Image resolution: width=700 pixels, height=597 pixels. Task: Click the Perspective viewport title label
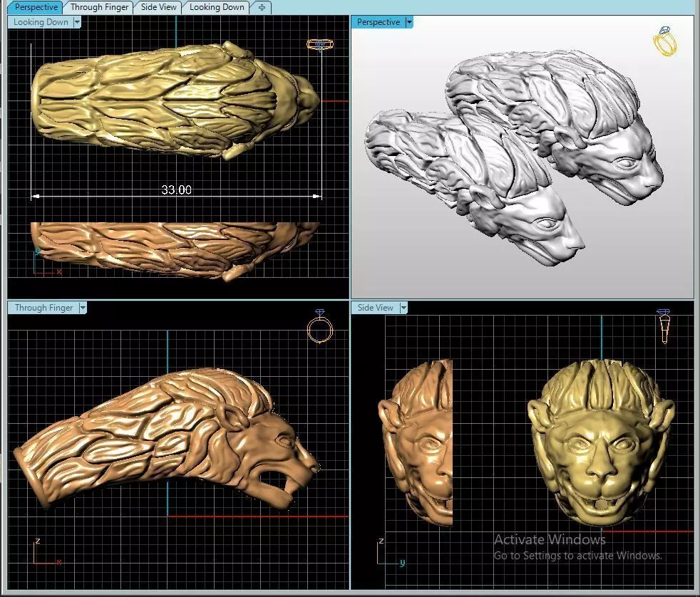tap(378, 22)
